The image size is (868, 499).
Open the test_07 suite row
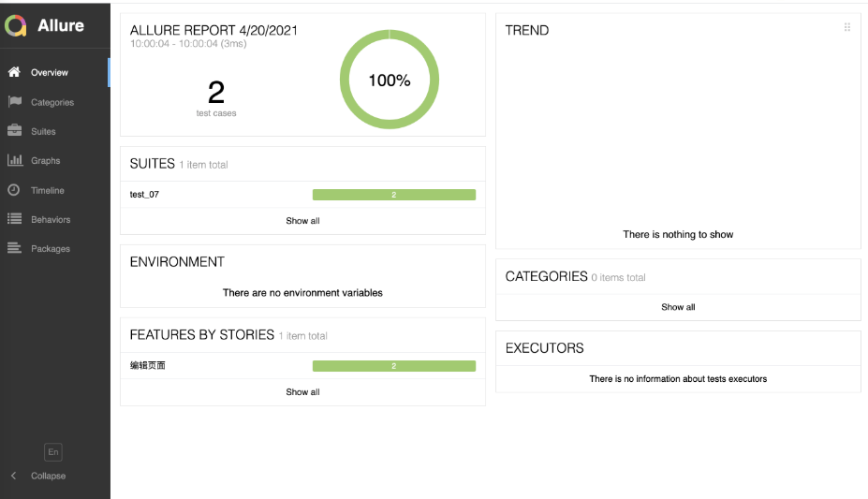coord(302,195)
